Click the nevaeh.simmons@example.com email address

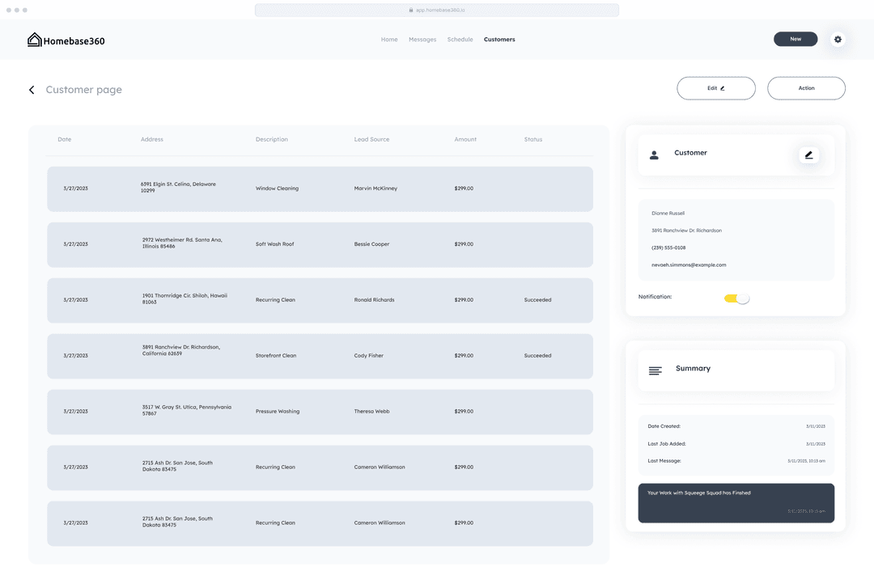pyautogui.click(x=689, y=265)
